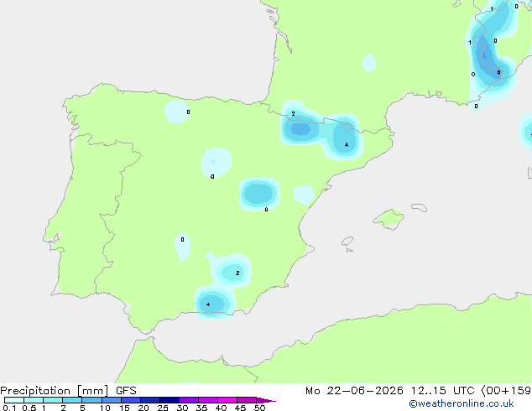The image size is (532, 411).
Task: Click the 'Mo 22-06-2026' date text
Action: [x=354, y=391]
